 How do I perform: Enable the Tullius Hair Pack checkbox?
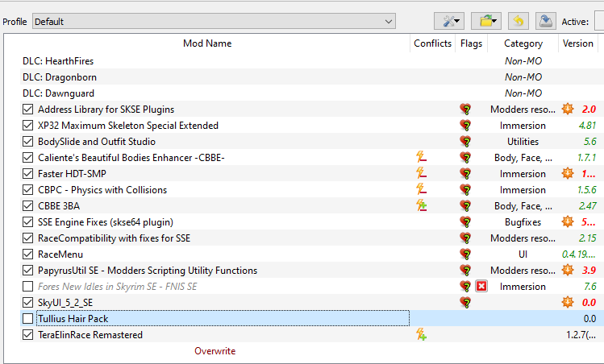coord(27,319)
